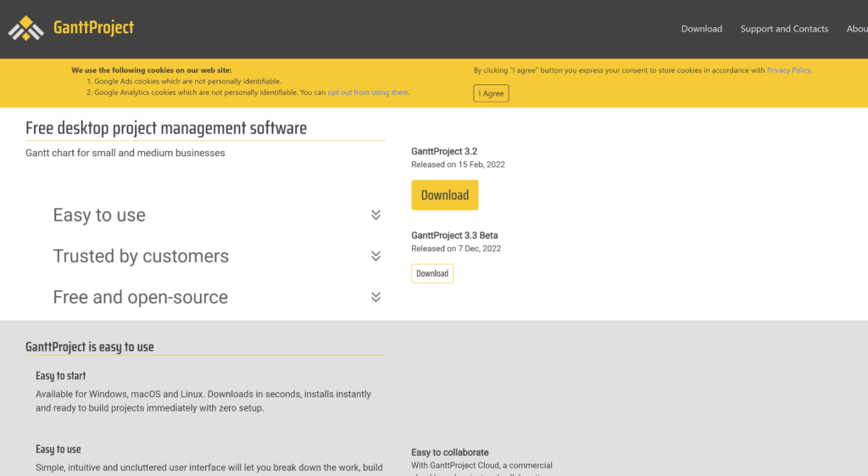Click the GanttProject brand name text
Viewport: 868px width, 476px height.
tap(93, 27)
